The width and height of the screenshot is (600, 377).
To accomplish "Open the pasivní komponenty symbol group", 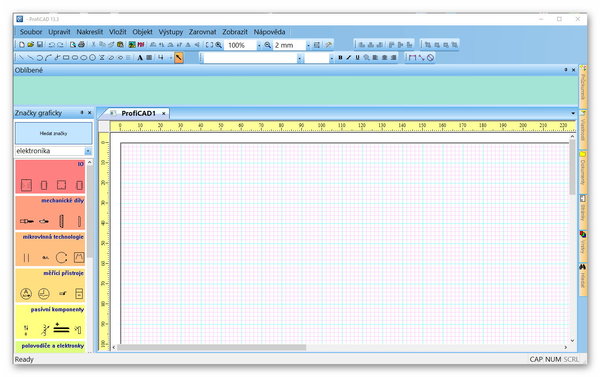I will tap(50, 322).
